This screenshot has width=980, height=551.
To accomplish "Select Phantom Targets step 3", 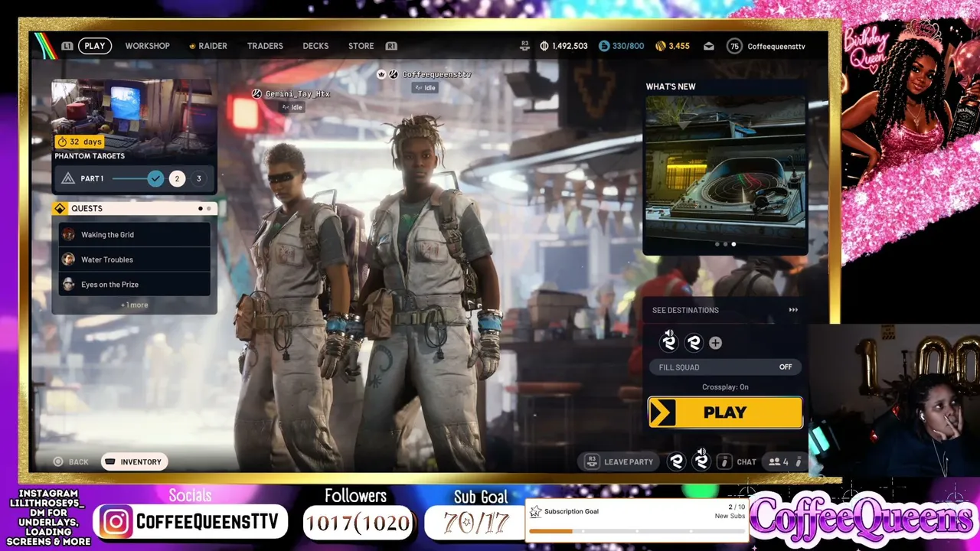I will [198, 178].
